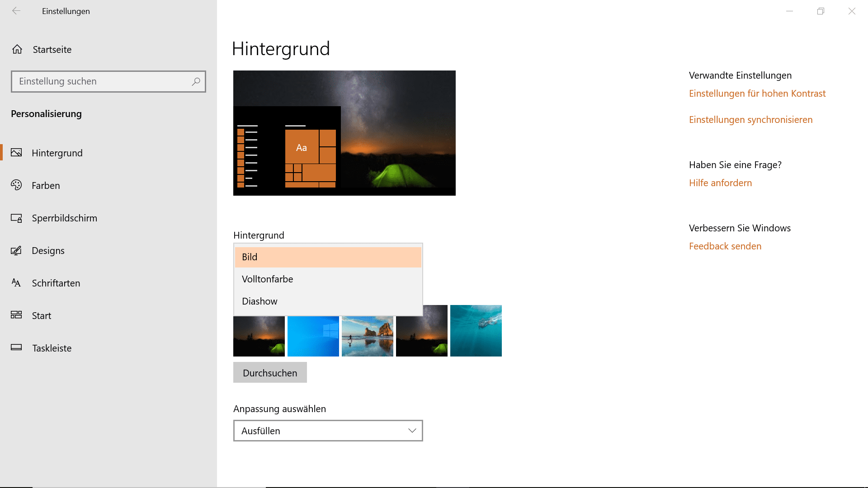The image size is (868, 488).
Task: Click the Farben palette icon
Action: point(16,185)
